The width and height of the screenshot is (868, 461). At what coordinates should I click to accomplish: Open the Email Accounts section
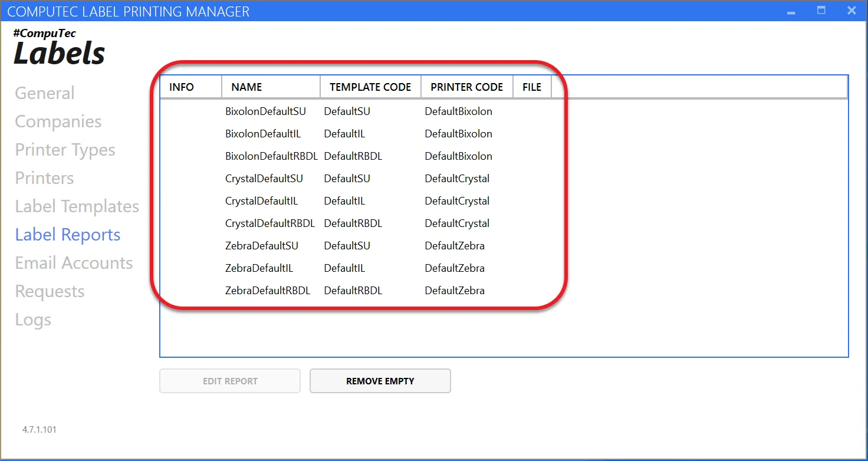[74, 263]
